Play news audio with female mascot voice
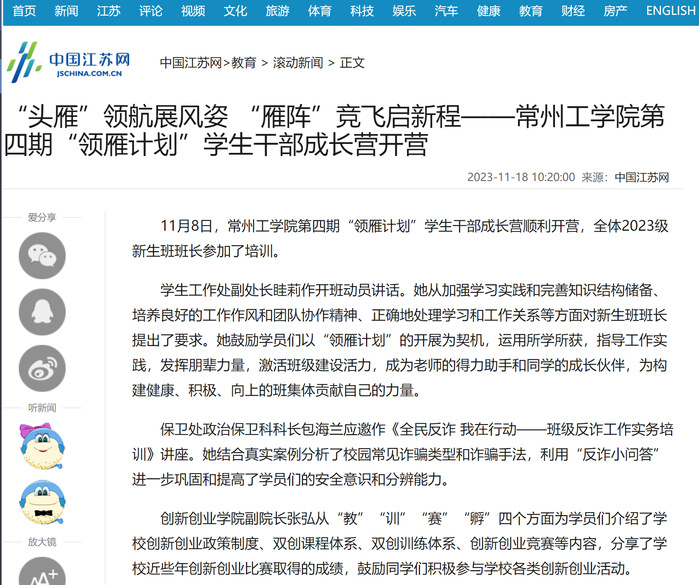 pos(42,446)
